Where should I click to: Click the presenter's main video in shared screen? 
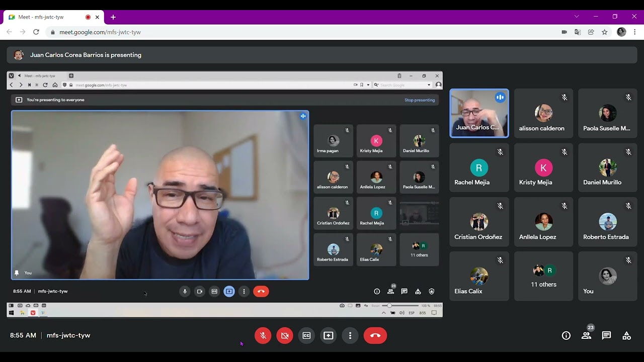click(160, 195)
